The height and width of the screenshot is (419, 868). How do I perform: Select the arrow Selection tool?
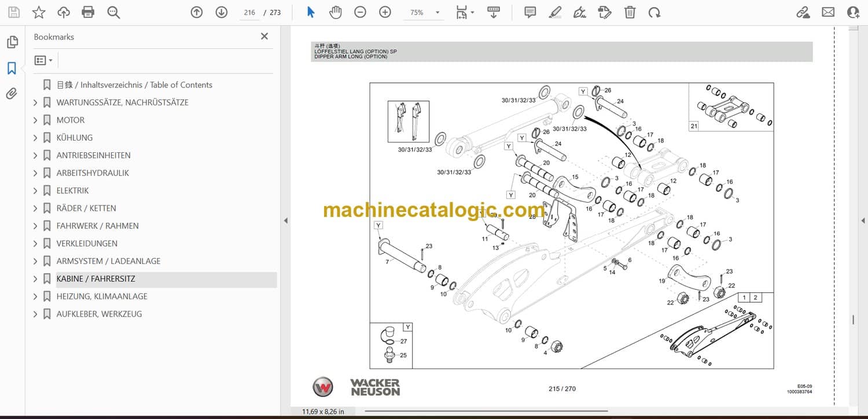click(x=311, y=12)
